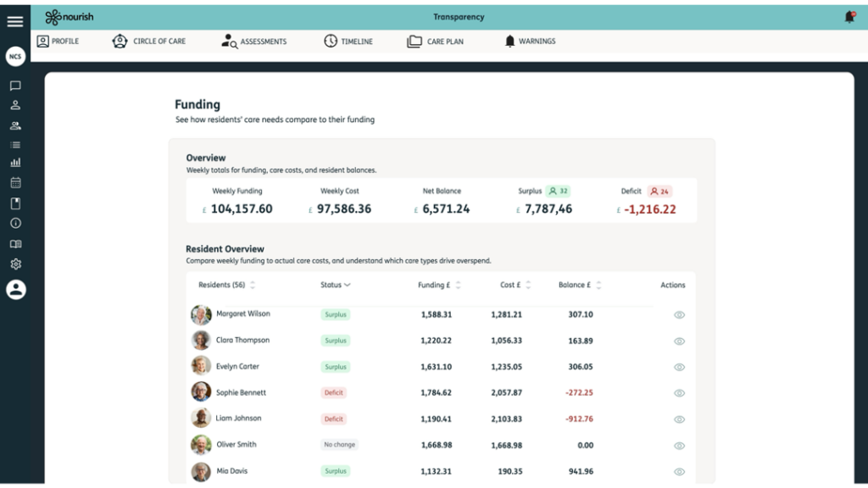Click the Net Balance value 6,571.24

(446, 208)
